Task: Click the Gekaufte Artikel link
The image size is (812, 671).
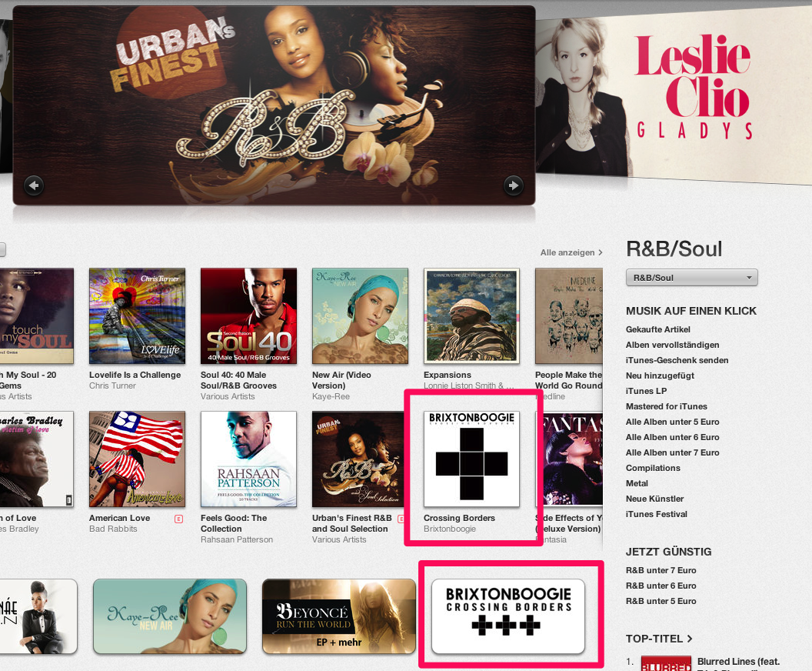Action: (x=657, y=329)
